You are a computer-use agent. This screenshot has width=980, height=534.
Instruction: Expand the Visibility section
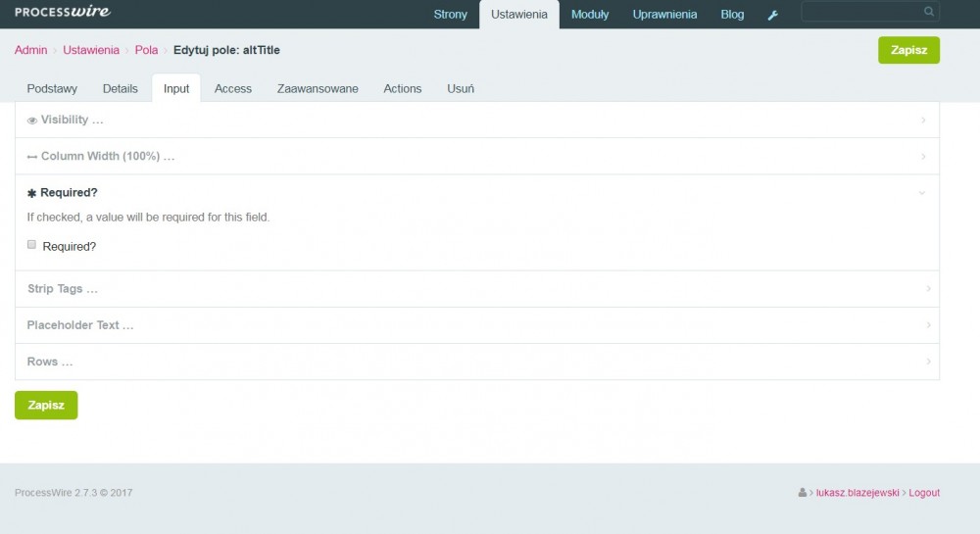pyautogui.click(x=72, y=120)
